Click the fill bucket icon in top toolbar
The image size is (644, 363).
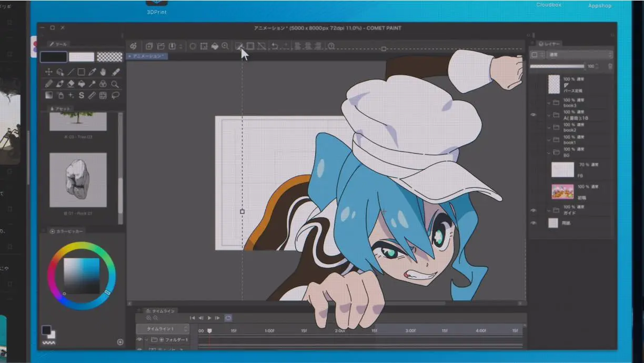(215, 46)
